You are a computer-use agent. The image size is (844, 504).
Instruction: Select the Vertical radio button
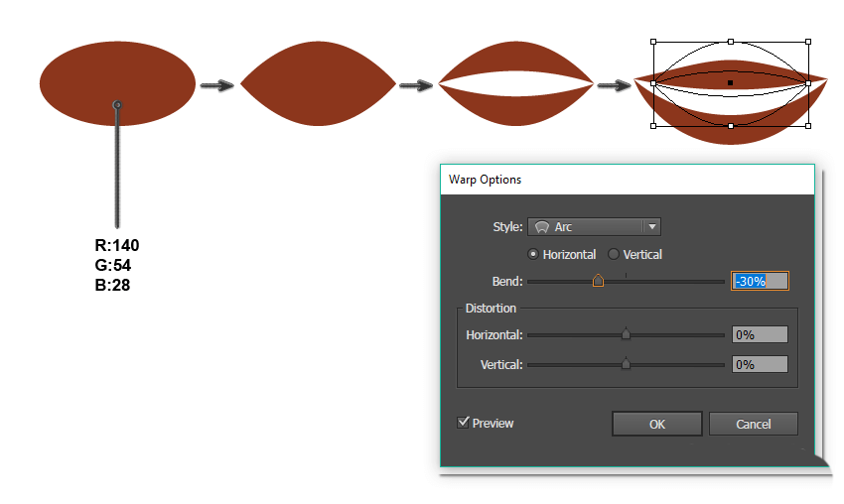(614, 255)
